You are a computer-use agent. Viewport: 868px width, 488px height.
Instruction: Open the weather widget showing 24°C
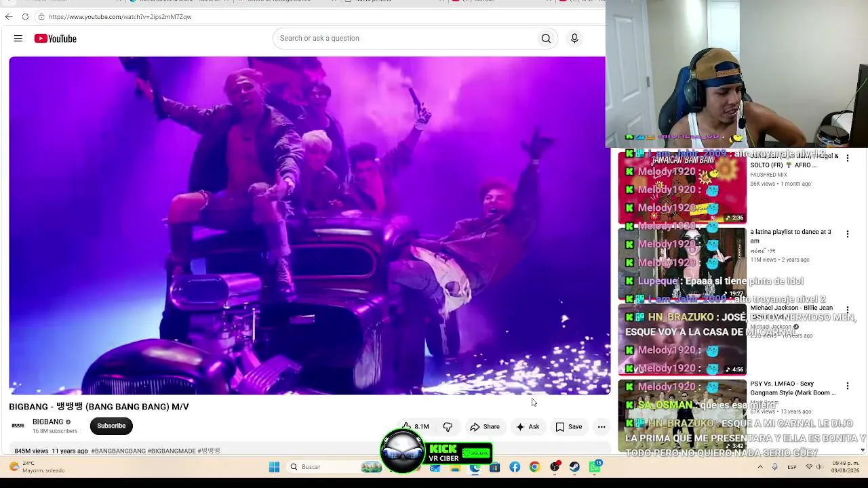tap(37, 467)
